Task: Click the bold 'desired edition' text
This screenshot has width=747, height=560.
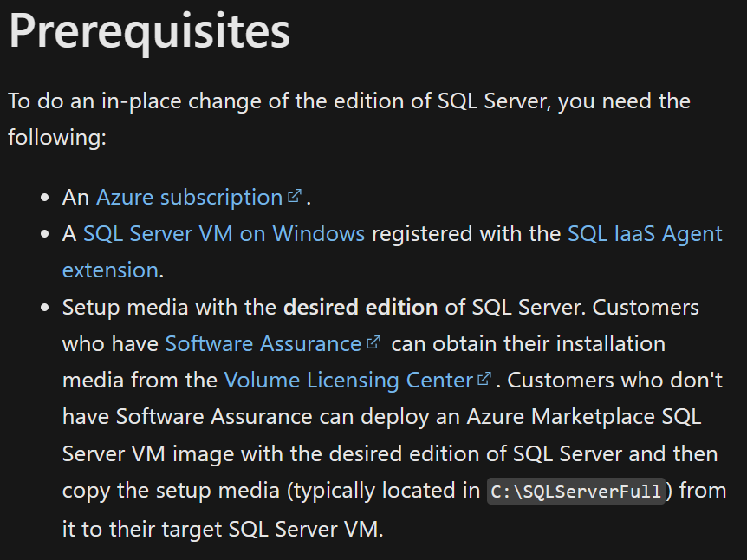Action: [x=361, y=307]
